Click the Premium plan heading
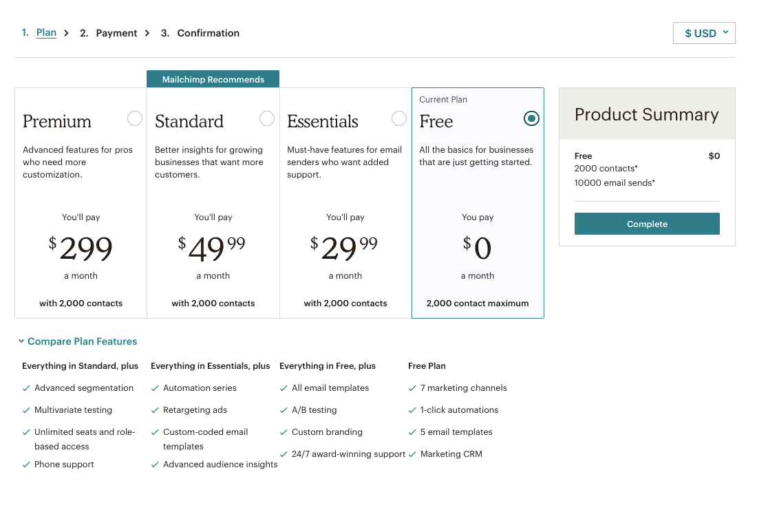Image resolution: width=757 pixels, height=532 pixels. click(x=57, y=121)
